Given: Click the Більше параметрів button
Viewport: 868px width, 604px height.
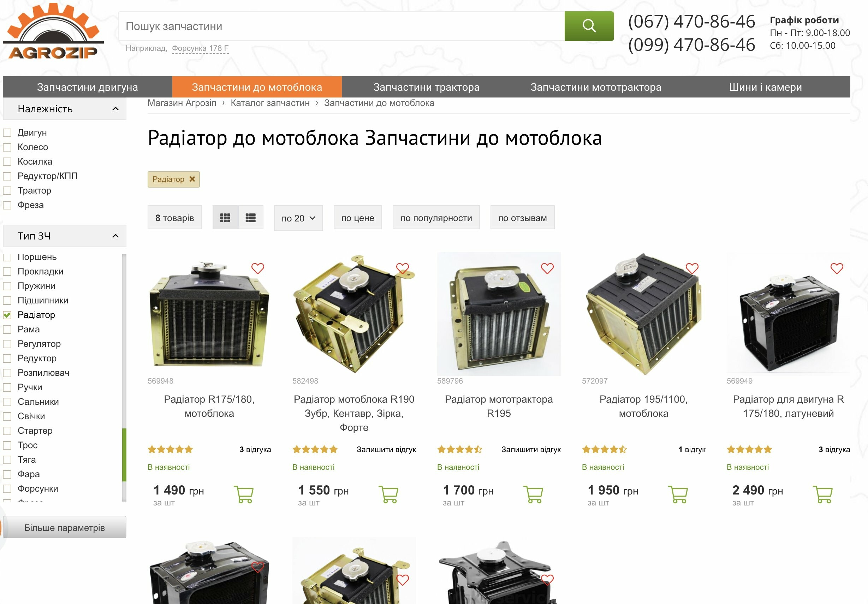Looking at the screenshot, I should 65,527.
